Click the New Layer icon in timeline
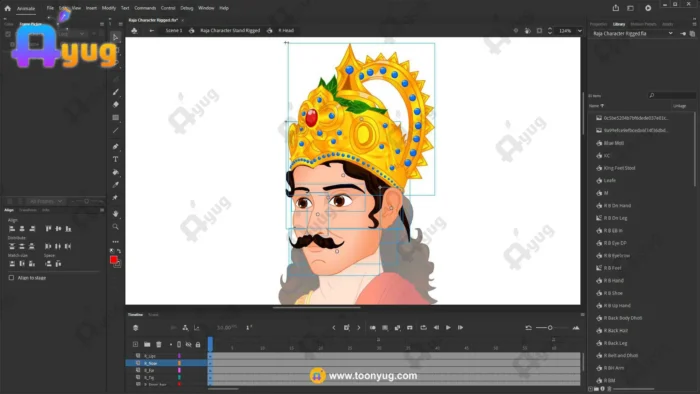700x394 pixels. coord(135,344)
